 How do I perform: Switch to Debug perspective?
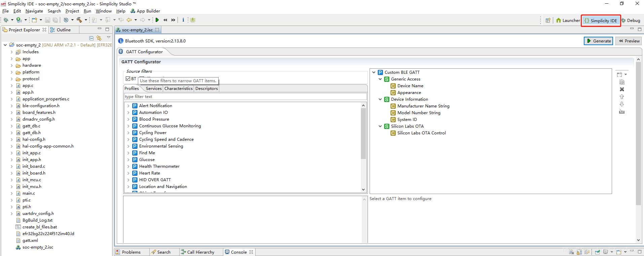tap(631, 21)
